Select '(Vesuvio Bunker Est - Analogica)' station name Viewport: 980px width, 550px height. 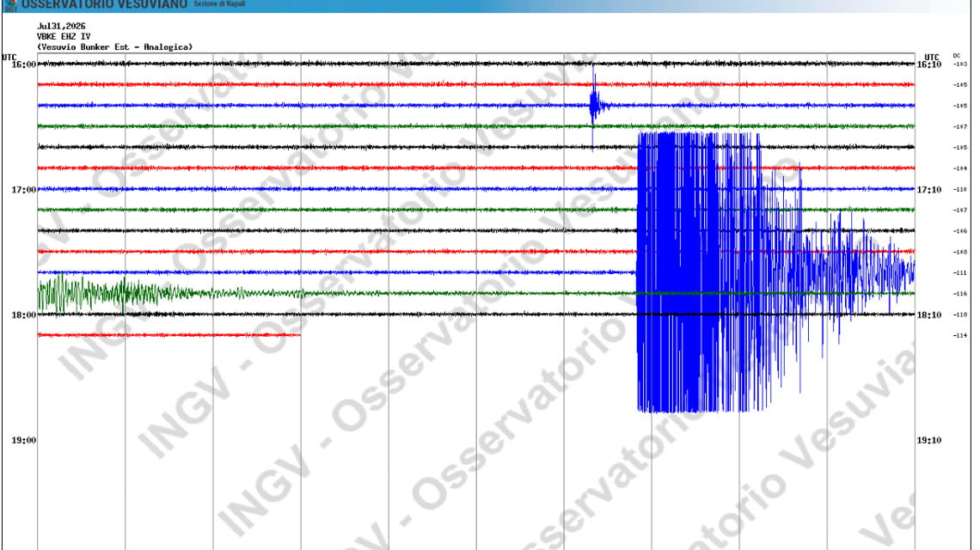click(115, 47)
